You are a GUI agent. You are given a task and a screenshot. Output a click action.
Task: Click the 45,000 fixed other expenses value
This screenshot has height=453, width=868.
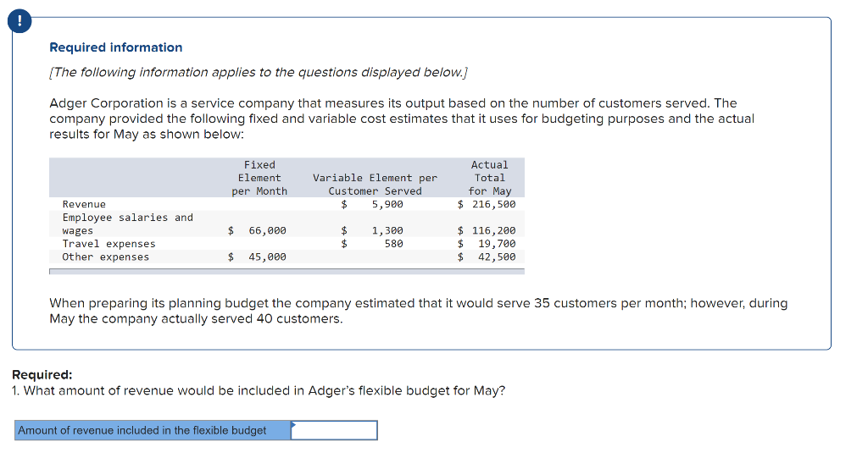click(267, 257)
